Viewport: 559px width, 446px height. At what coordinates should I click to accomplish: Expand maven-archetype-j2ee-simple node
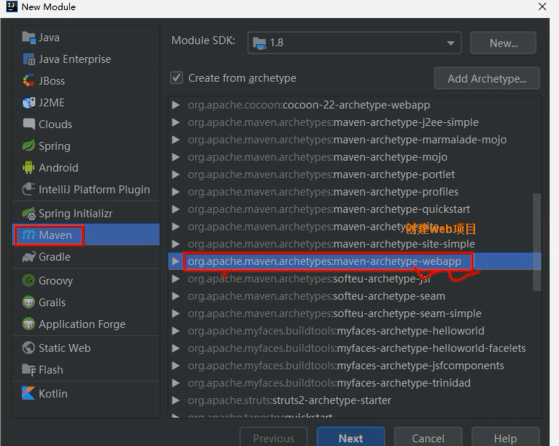coord(175,122)
